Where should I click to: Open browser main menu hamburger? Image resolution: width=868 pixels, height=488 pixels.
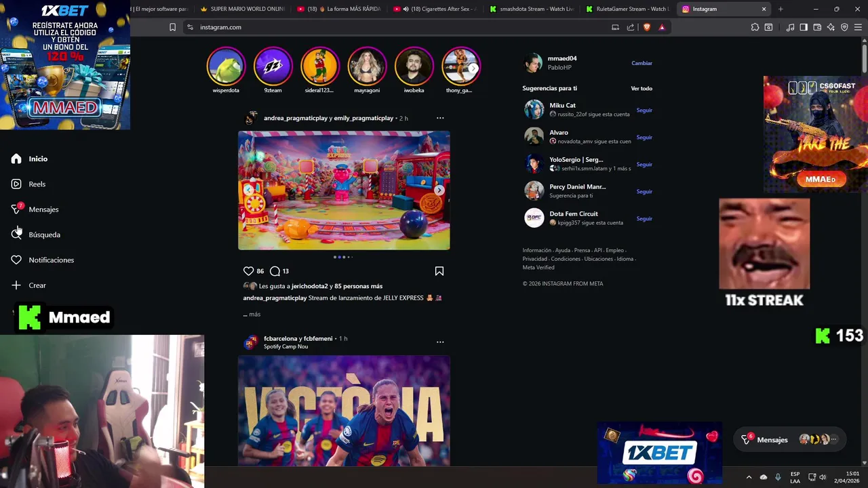tap(858, 27)
